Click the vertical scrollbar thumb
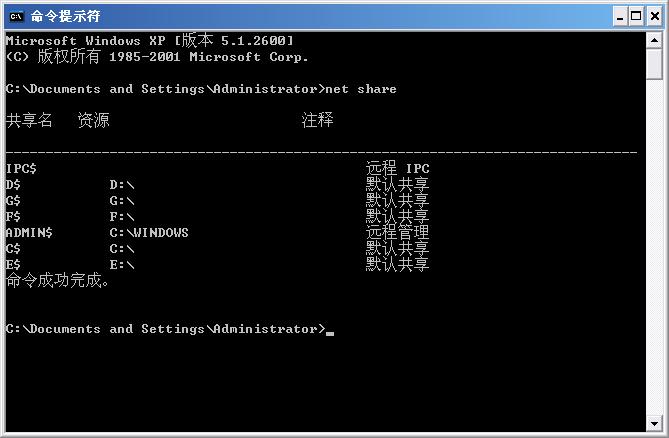This screenshot has width=669, height=438. [654, 62]
